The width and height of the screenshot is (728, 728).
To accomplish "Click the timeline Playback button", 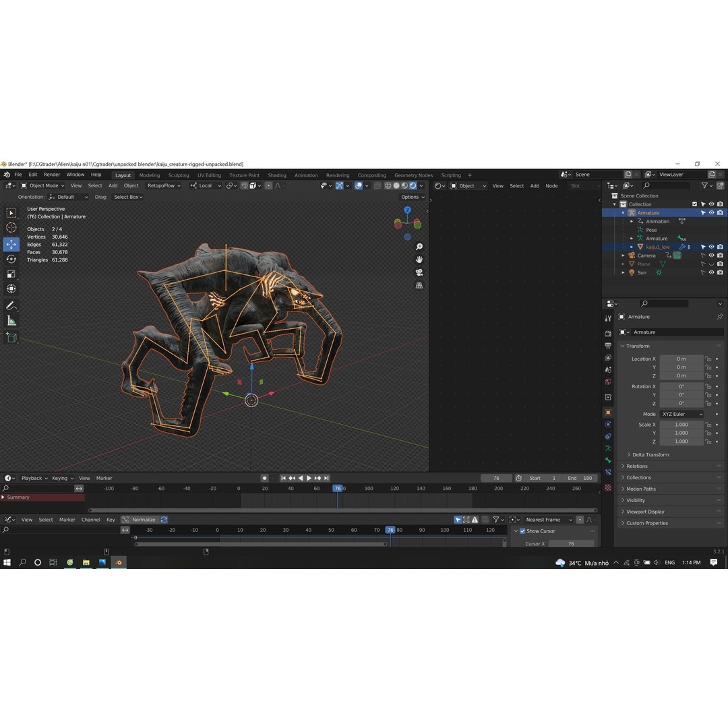I will tap(34, 478).
